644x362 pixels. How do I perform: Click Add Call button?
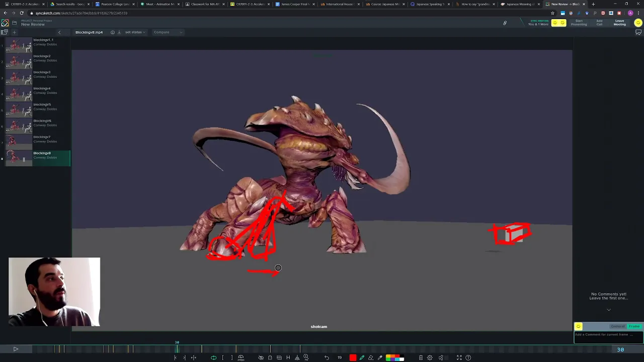(x=599, y=23)
